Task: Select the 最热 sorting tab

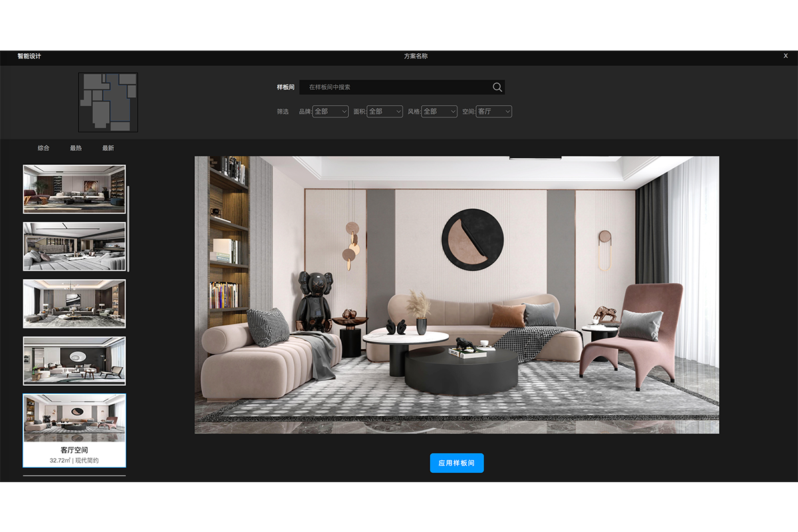Action: [76, 148]
